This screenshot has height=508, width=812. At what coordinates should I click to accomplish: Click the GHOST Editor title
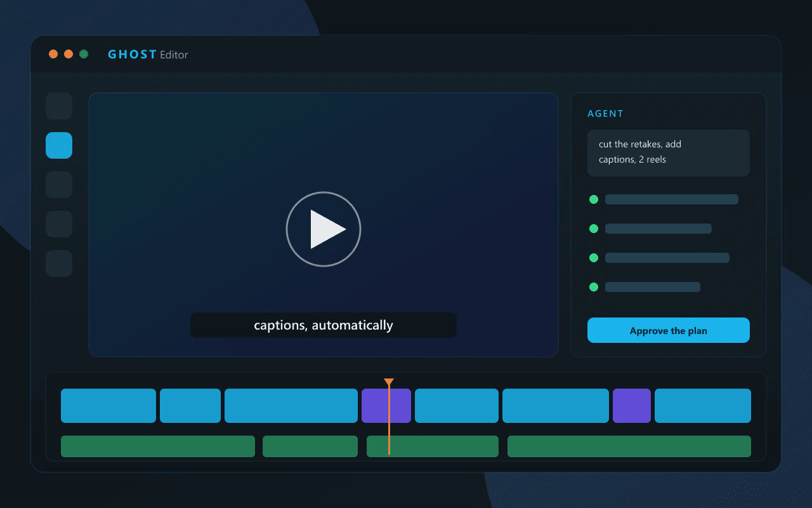(148, 55)
